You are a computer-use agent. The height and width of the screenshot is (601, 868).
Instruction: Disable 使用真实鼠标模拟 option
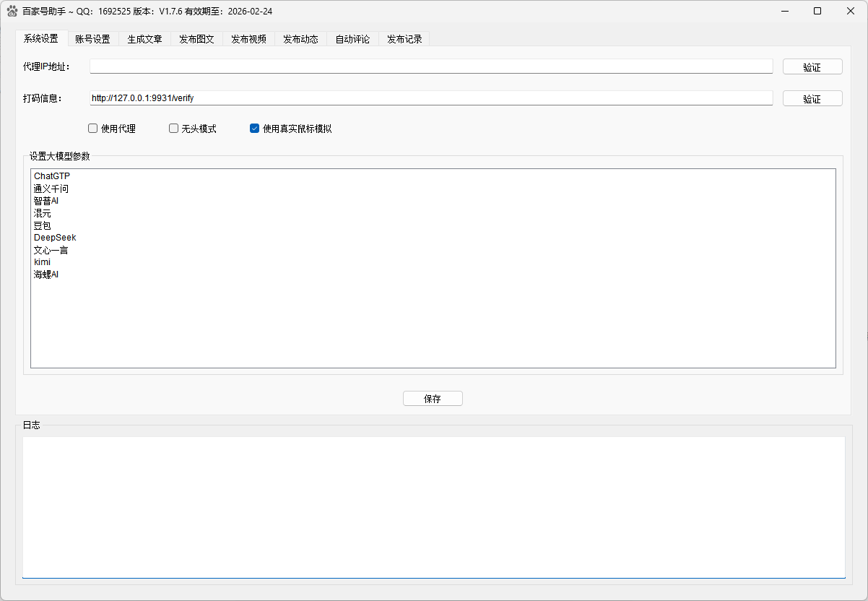click(x=254, y=128)
